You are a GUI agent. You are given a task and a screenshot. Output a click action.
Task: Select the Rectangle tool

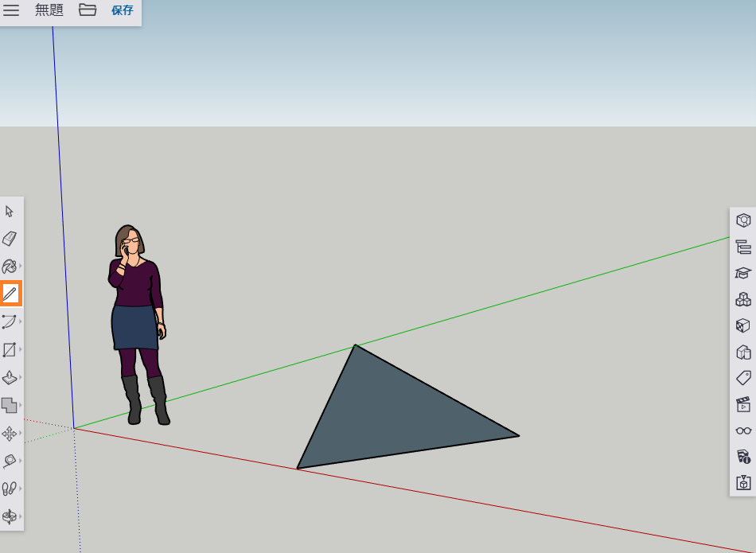10,349
